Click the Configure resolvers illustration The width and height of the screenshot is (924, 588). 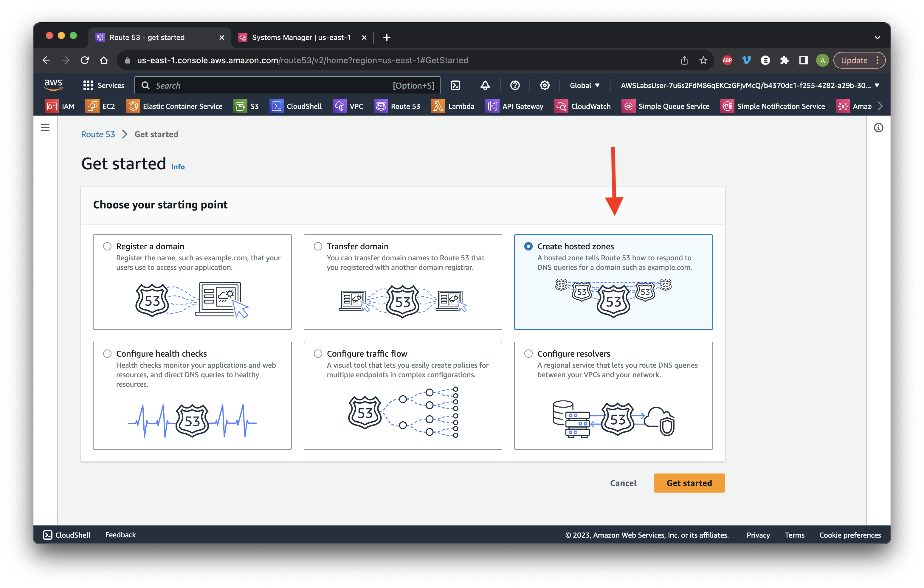click(x=613, y=419)
